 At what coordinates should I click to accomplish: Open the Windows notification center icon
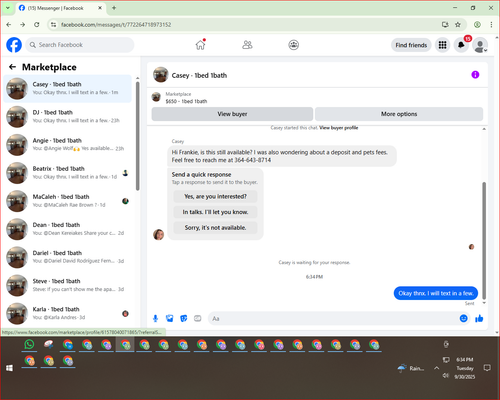click(487, 368)
